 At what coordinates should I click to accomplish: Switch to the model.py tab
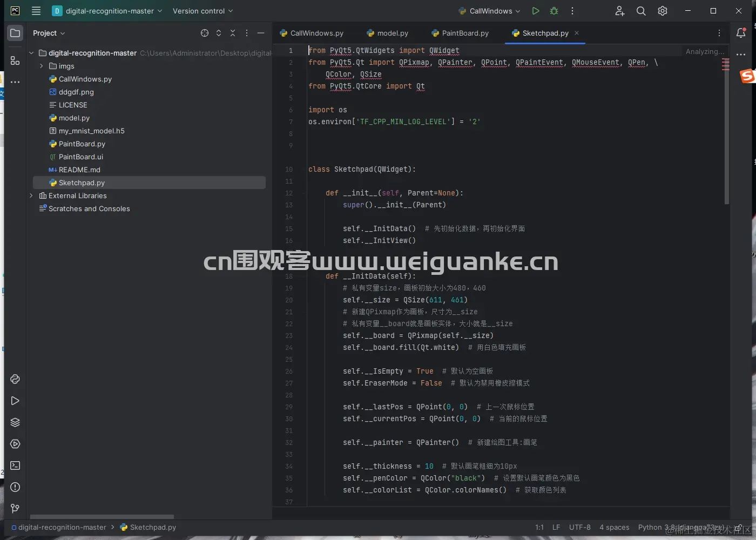[x=387, y=33]
